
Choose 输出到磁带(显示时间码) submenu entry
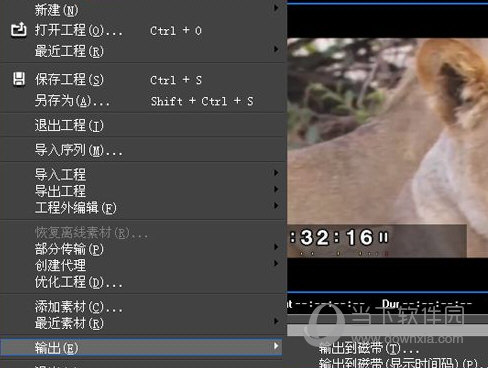pos(403,363)
